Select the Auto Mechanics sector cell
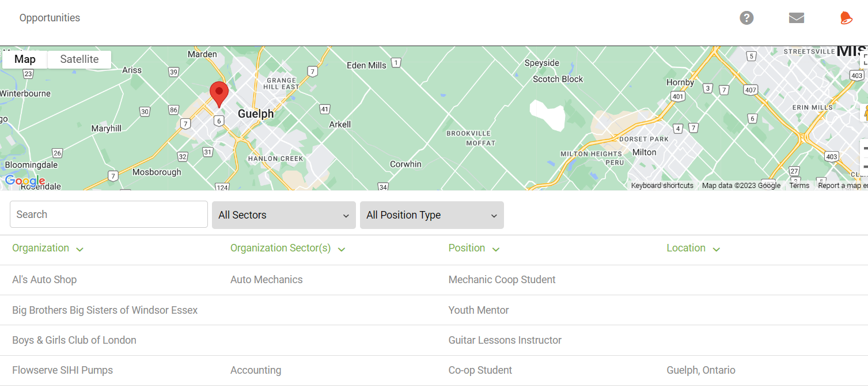The width and height of the screenshot is (868, 391). pyautogui.click(x=266, y=280)
